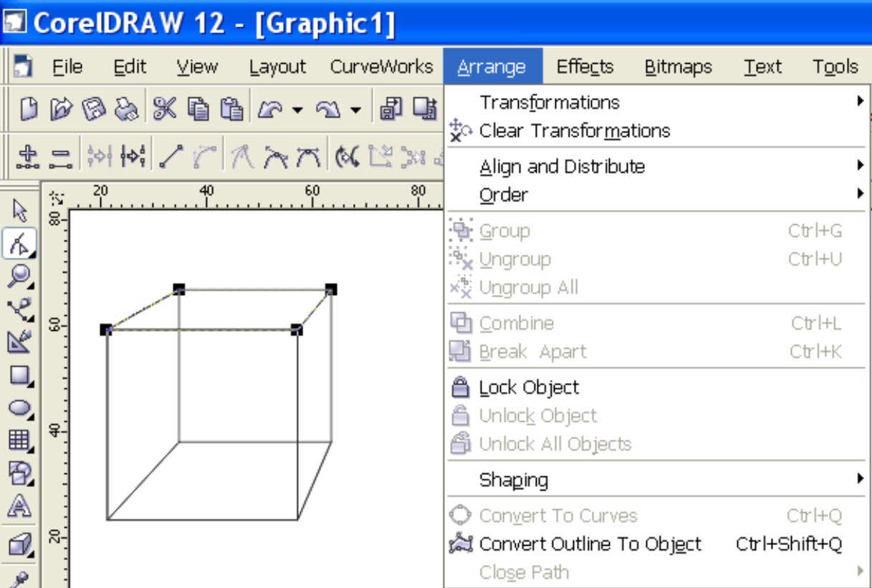Click the Copy icon in the toolbar
Viewport: 872px width, 588px height.
(198, 110)
